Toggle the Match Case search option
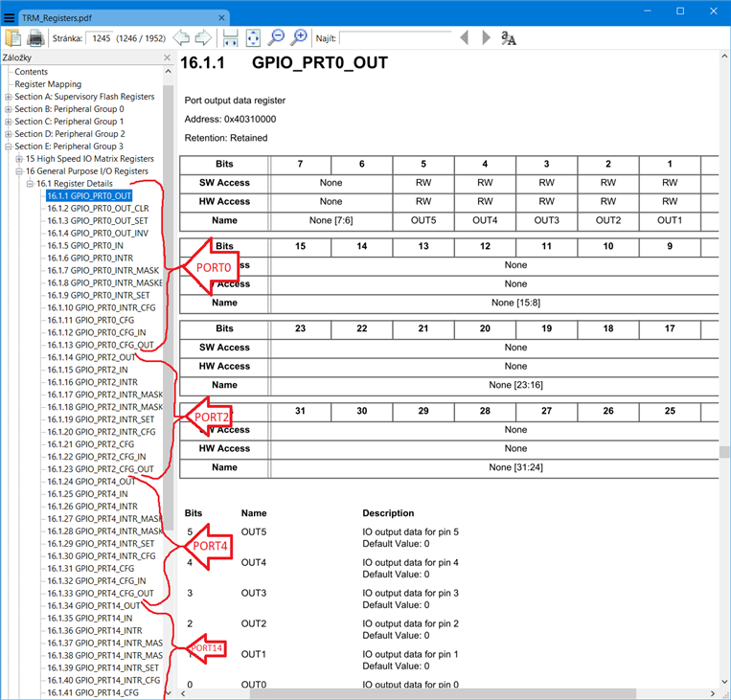This screenshot has height=700, width=731. point(509,38)
